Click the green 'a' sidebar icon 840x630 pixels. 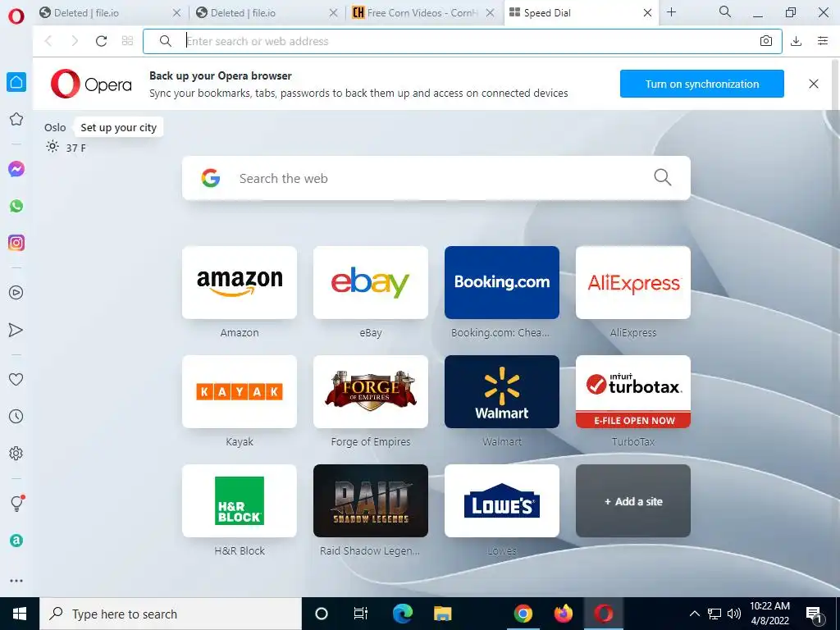tap(16, 541)
